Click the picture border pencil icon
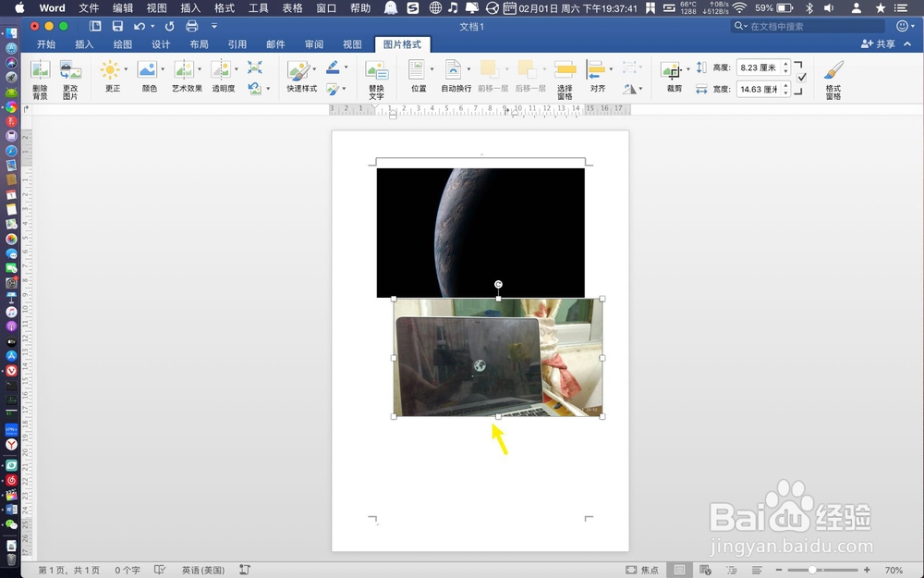Image resolution: width=924 pixels, height=578 pixels. coord(333,67)
